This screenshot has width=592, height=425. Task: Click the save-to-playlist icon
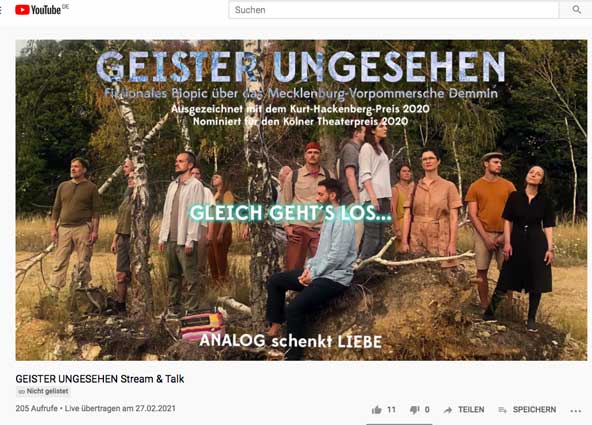503,410
